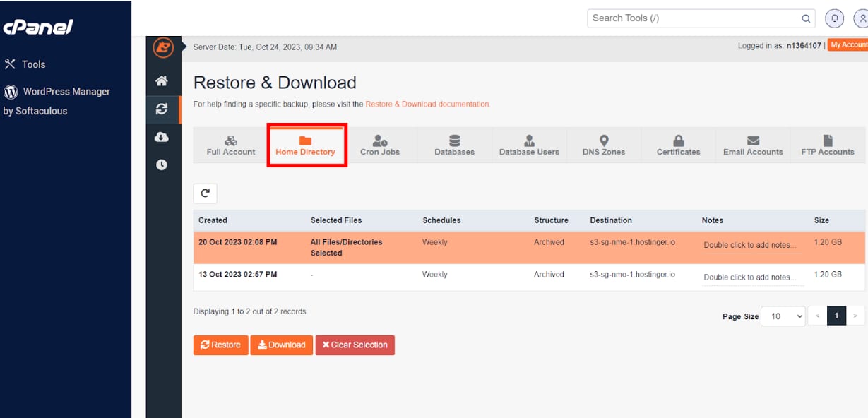This screenshot has width=868, height=418.
Task: Switch to the Cron Jobs tab
Action: (x=380, y=145)
